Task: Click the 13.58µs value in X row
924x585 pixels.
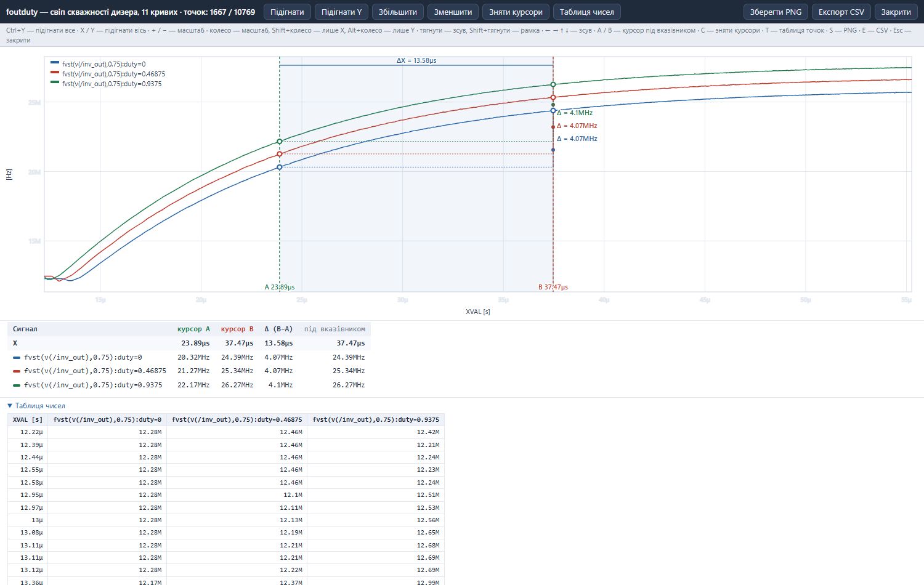Action: click(x=278, y=343)
